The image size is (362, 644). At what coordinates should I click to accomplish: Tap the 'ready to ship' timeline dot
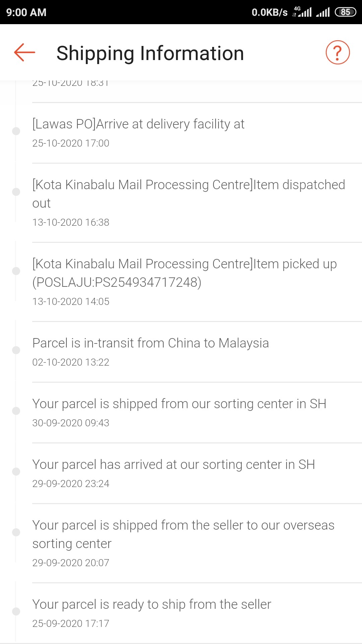(x=16, y=611)
